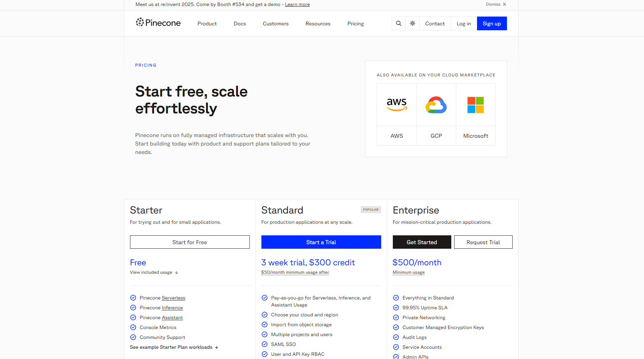The width and height of the screenshot is (644, 359).
Task: Open the Learn more banner link
Action: pyautogui.click(x=297, y=5)
